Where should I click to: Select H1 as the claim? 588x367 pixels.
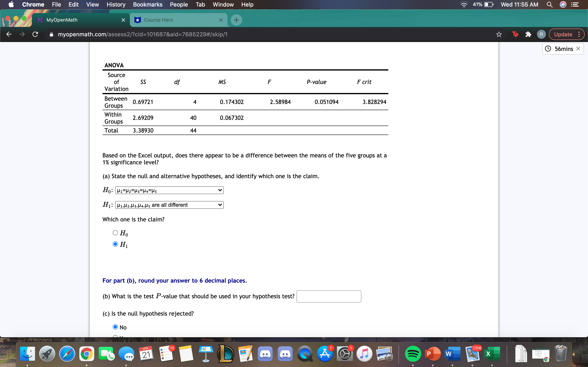coord(115,244)
